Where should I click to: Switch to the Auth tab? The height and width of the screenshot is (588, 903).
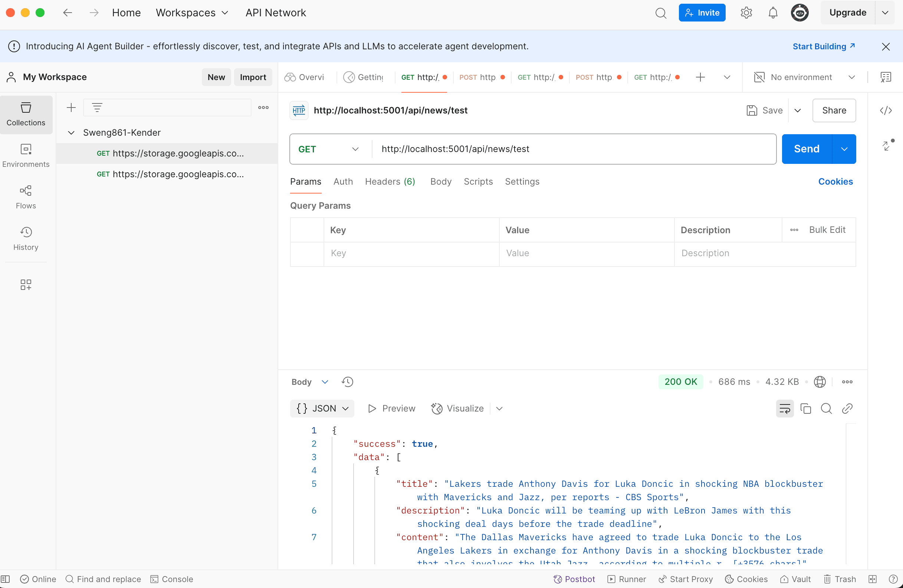click(343, 182)
